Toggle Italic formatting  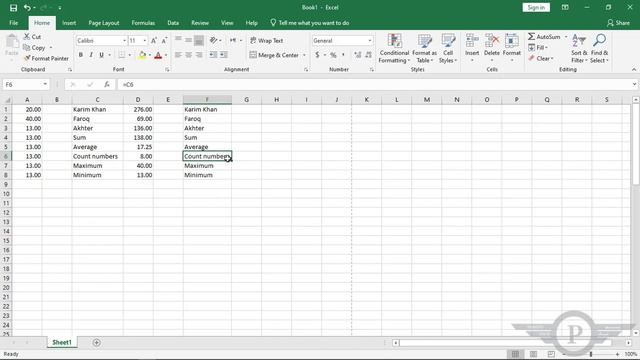pos(91,55)
